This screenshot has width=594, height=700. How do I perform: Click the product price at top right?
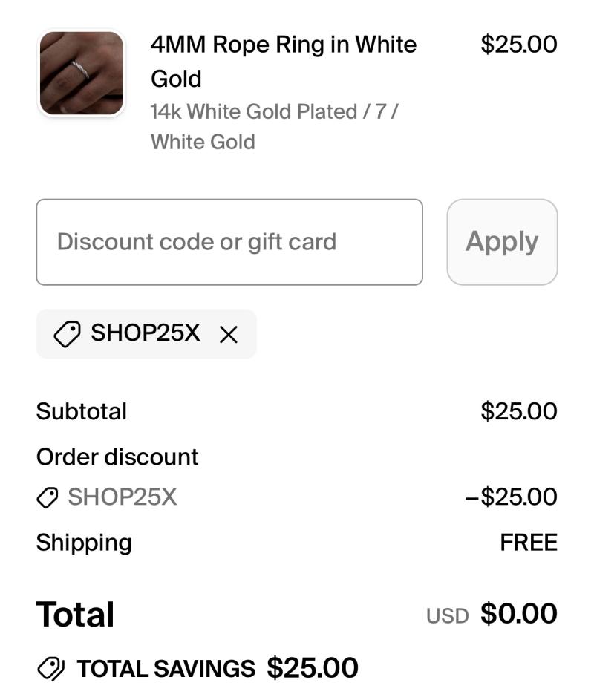click(x=518, y=44)
